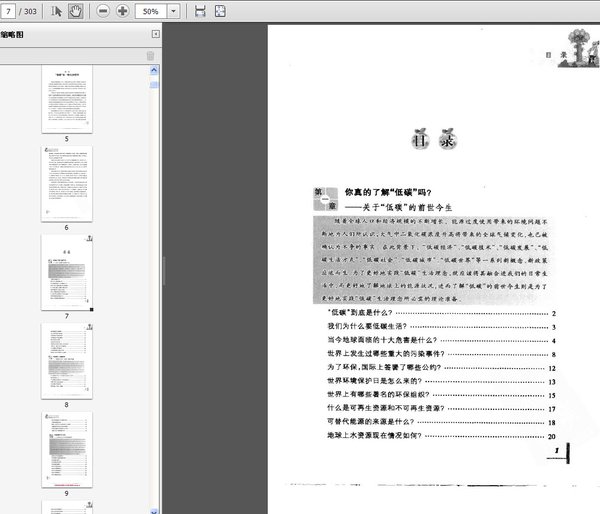Screen dimensions: 600x514
Task: Open page 5 thumbnail
Action: [67, 99]
